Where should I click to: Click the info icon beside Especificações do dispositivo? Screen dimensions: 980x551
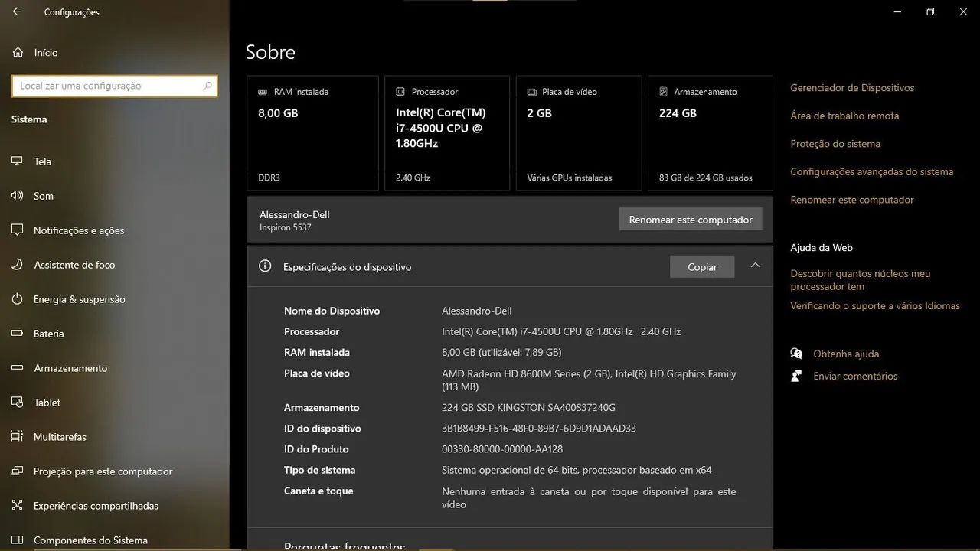[x=266, y=266]
